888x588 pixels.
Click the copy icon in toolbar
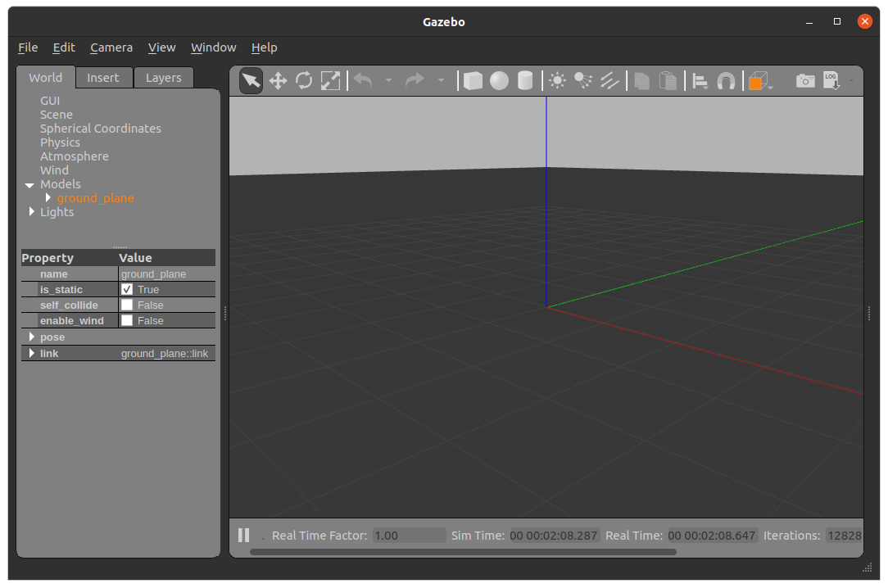641,81
